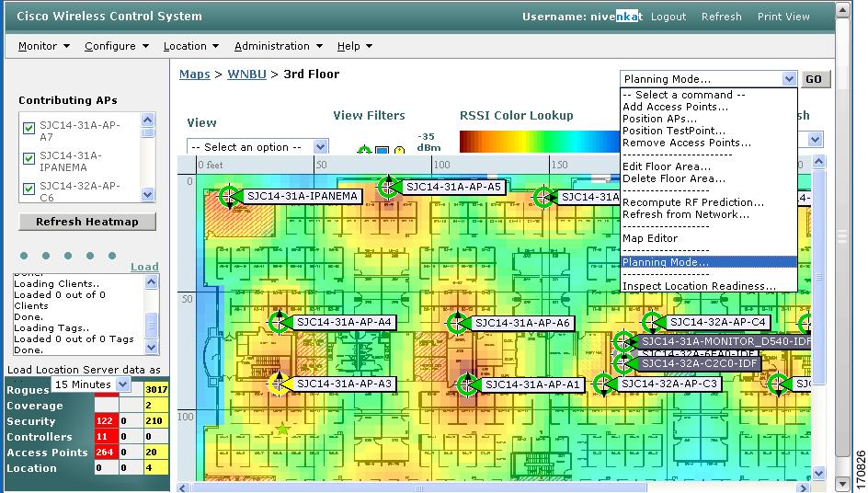Click map horizontal scrollbar left arrow

coord(184,488)
